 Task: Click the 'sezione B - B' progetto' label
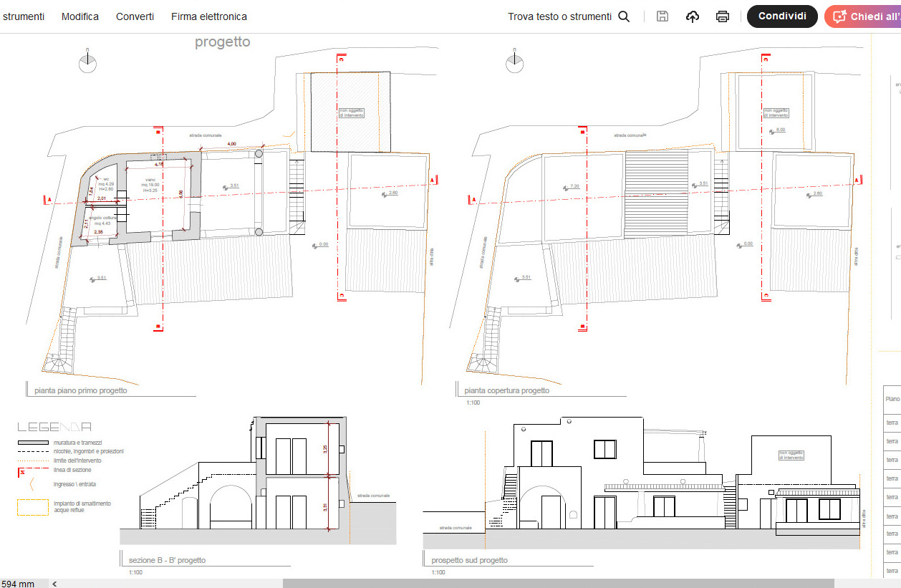point(167,560)
